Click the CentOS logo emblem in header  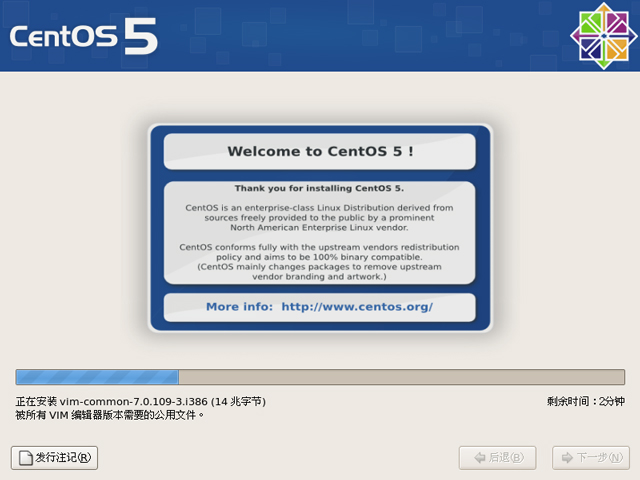604,36
